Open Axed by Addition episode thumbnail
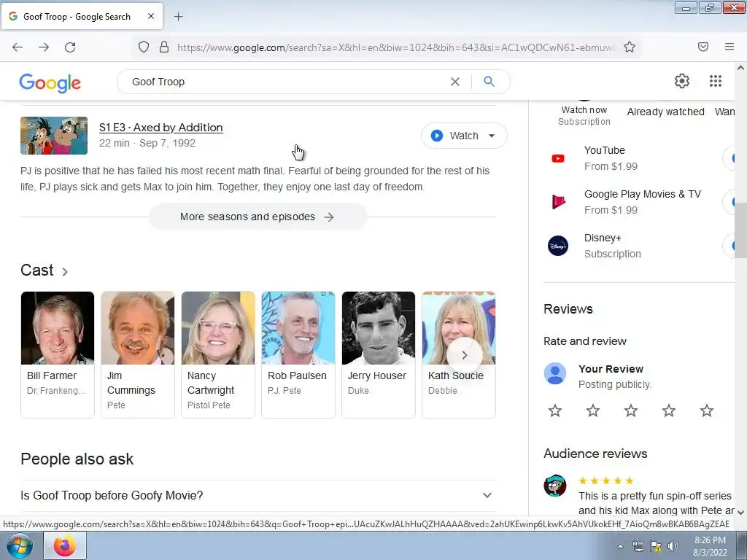The image size is (747, 560). click(54, 136)
